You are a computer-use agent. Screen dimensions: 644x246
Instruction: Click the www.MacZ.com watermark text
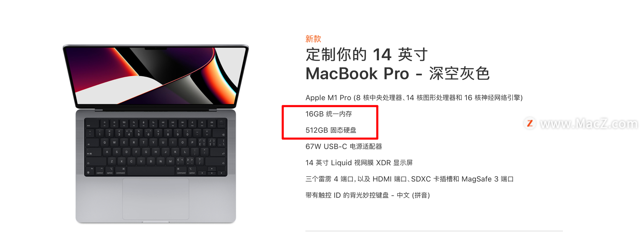click(x=589, y=124)
